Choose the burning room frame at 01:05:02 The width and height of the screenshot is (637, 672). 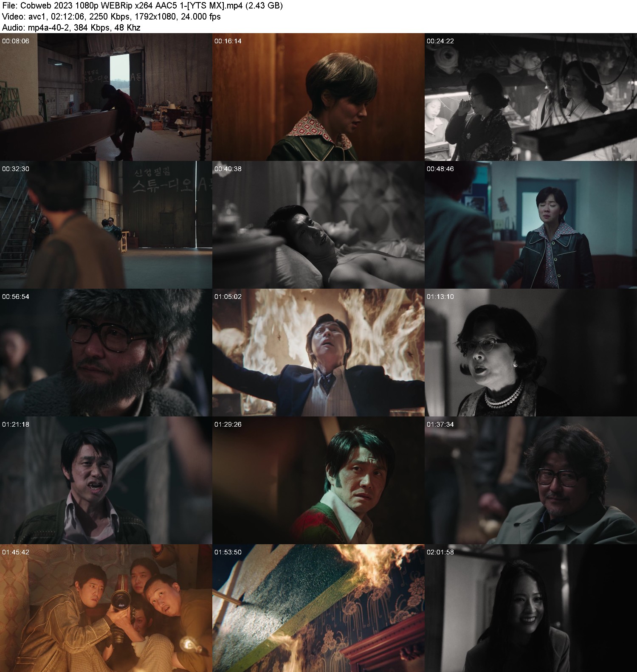(x=318, y=352)
